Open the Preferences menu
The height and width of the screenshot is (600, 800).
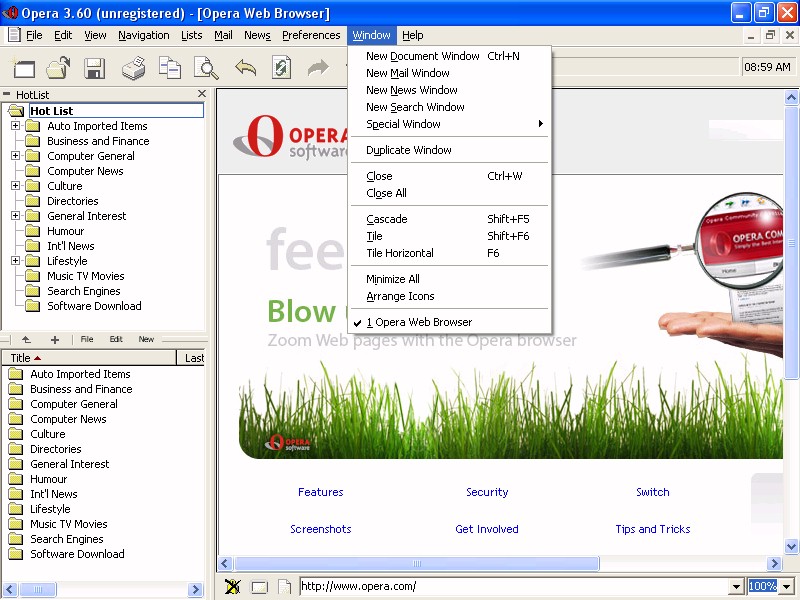tap(311, 35)
